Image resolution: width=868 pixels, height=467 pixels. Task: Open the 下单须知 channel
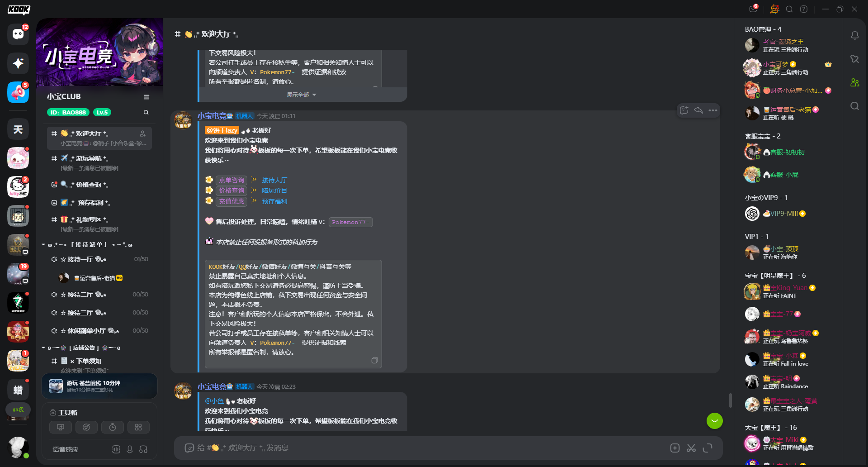[x=99, y=365]
